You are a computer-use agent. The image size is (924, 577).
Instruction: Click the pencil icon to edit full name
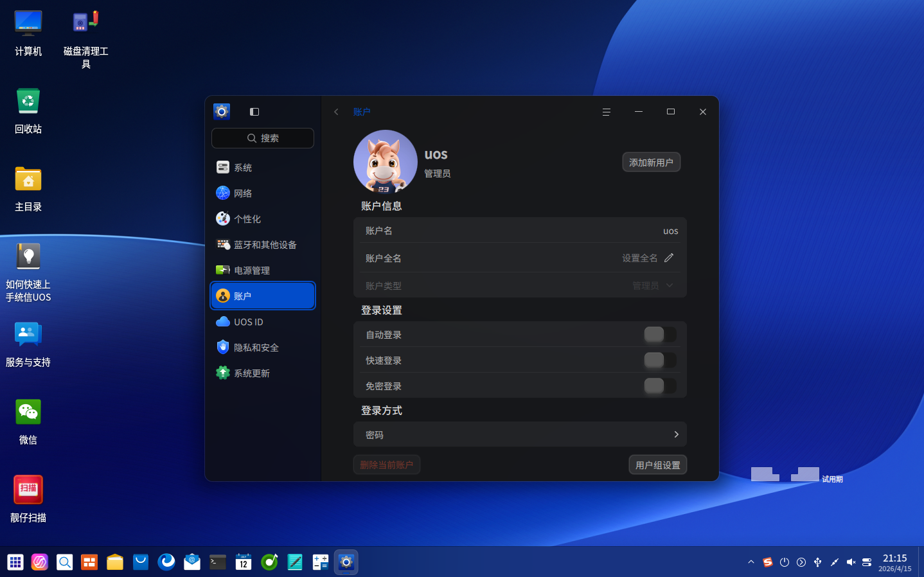tap(669, 258)
